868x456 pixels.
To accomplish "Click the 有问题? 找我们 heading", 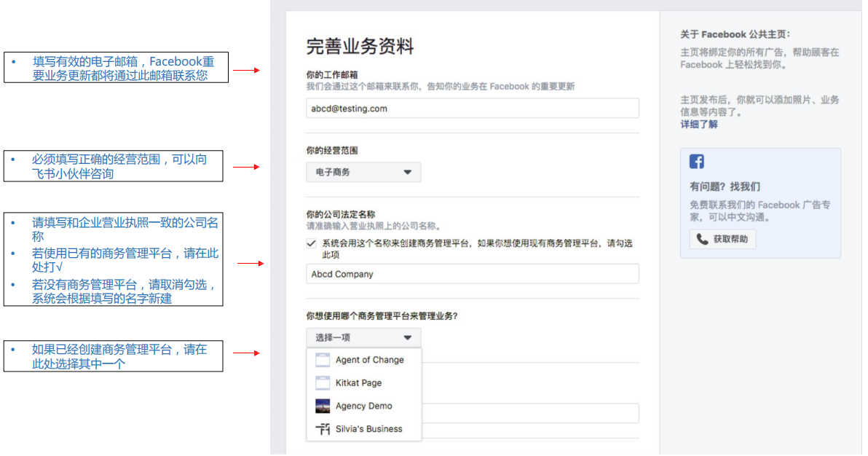I will (x=725, y=186).
